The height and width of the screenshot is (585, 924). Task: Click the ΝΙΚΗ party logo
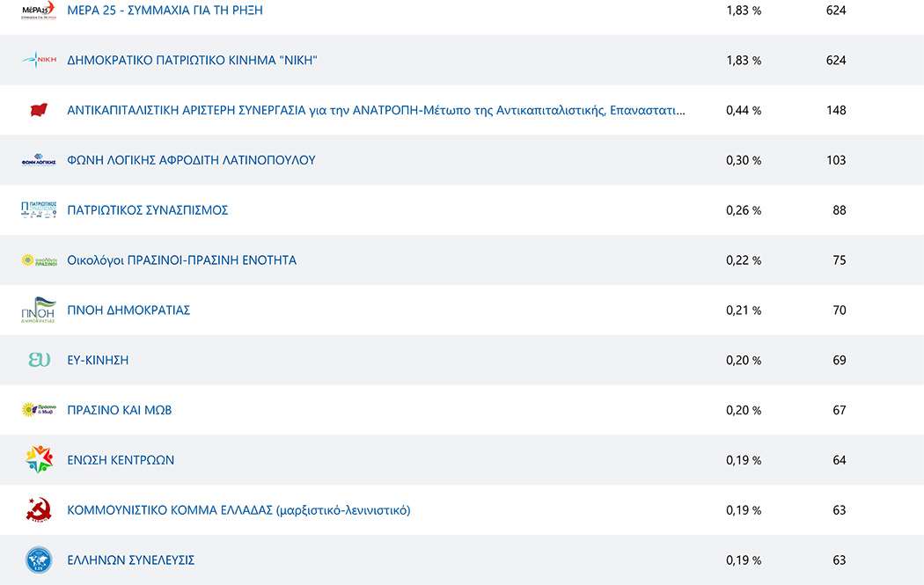[39, 60]
